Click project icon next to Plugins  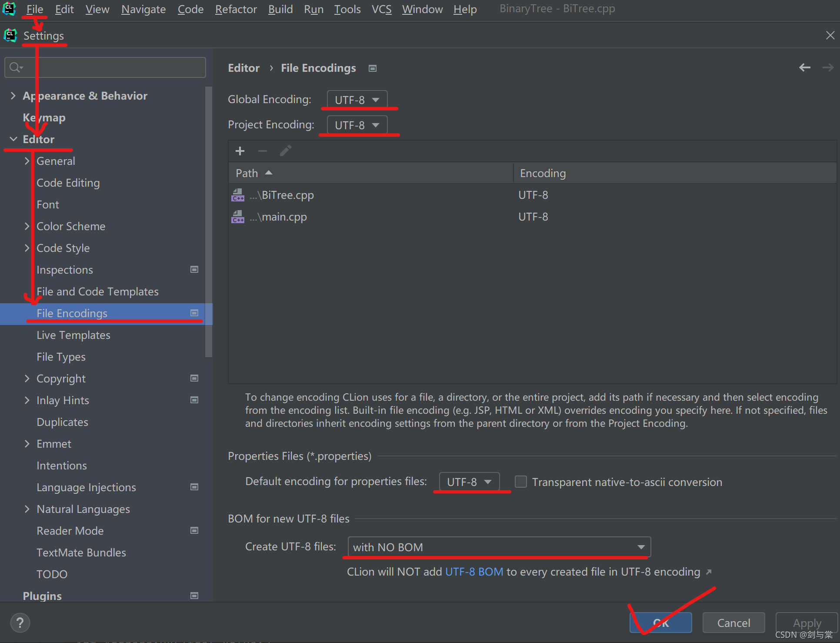[x=194, y=596]
